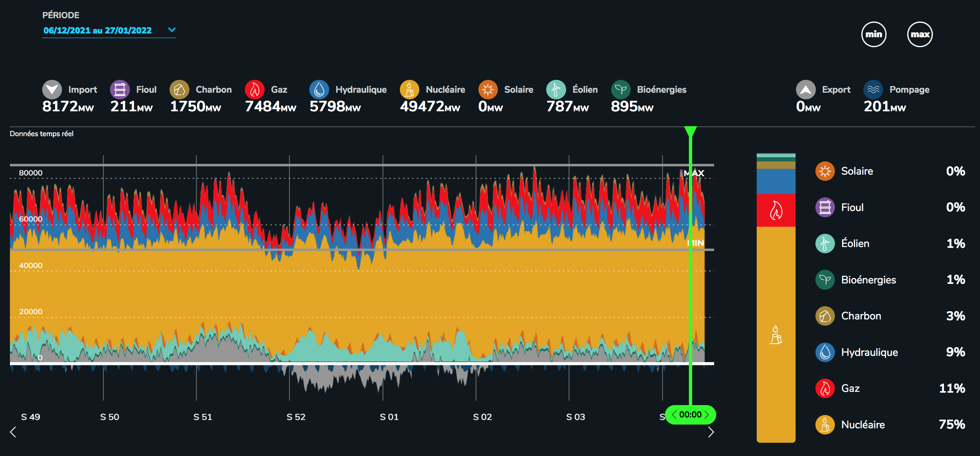Viewport: 980px width, 456px height.
Task: Click the blue hydraulic segment of stacked bar
Action: coord(776,181)
